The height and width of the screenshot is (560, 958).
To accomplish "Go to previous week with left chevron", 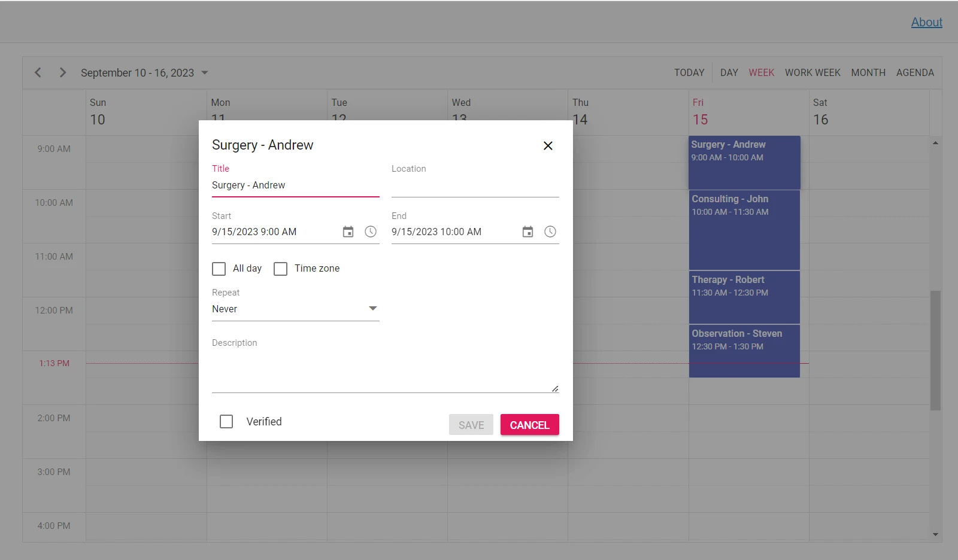I will pos(38,72).
